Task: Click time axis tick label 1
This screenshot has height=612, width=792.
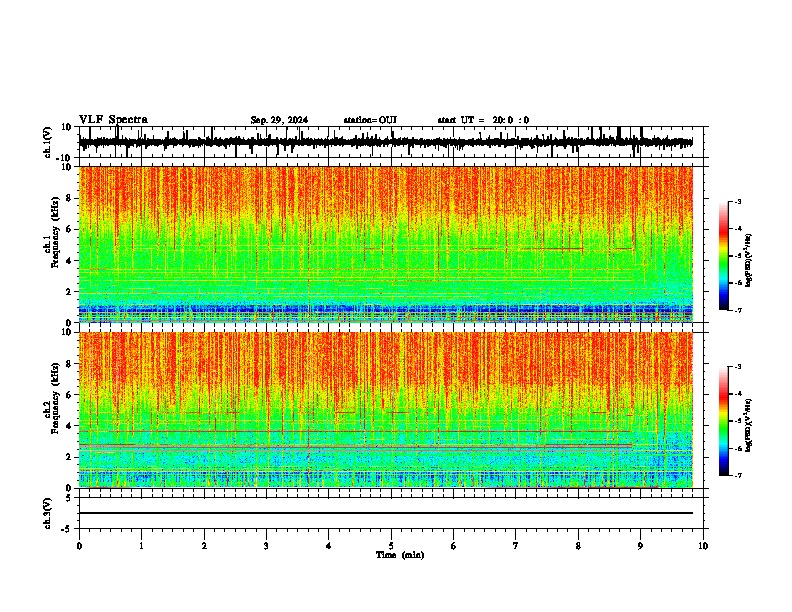Action: point(141,546)
